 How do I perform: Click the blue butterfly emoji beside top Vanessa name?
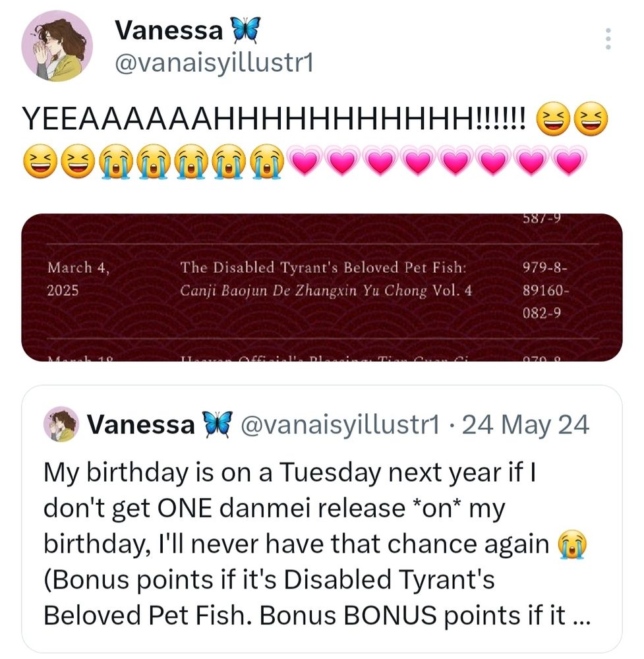(247, 30)
